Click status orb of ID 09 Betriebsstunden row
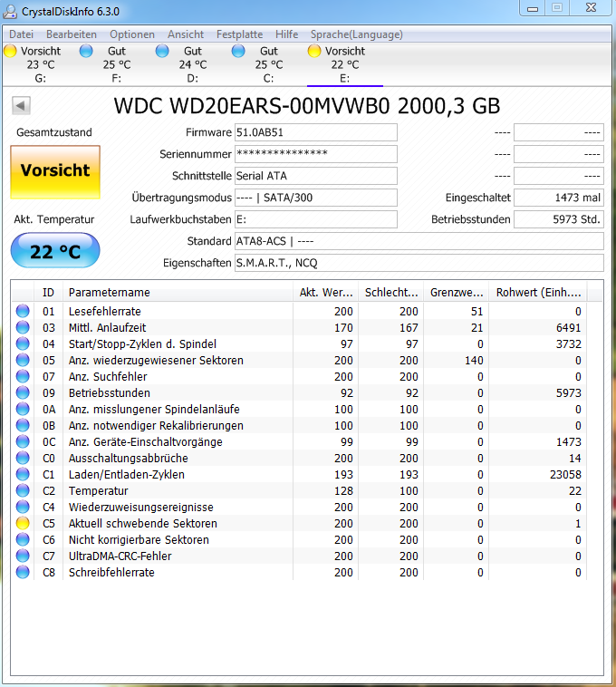Image resolution: width=616 pixels, height=687 pixels. point(23,392)
